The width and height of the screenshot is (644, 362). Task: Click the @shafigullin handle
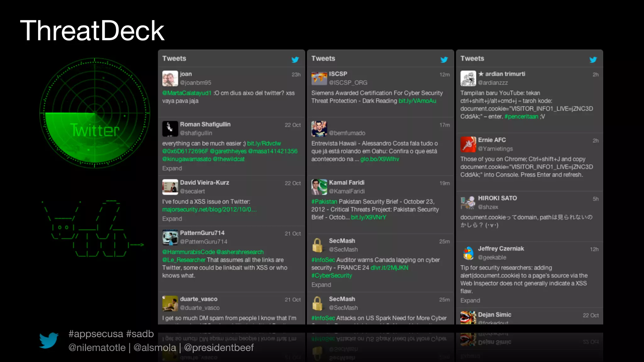click(x=196, y=133)
